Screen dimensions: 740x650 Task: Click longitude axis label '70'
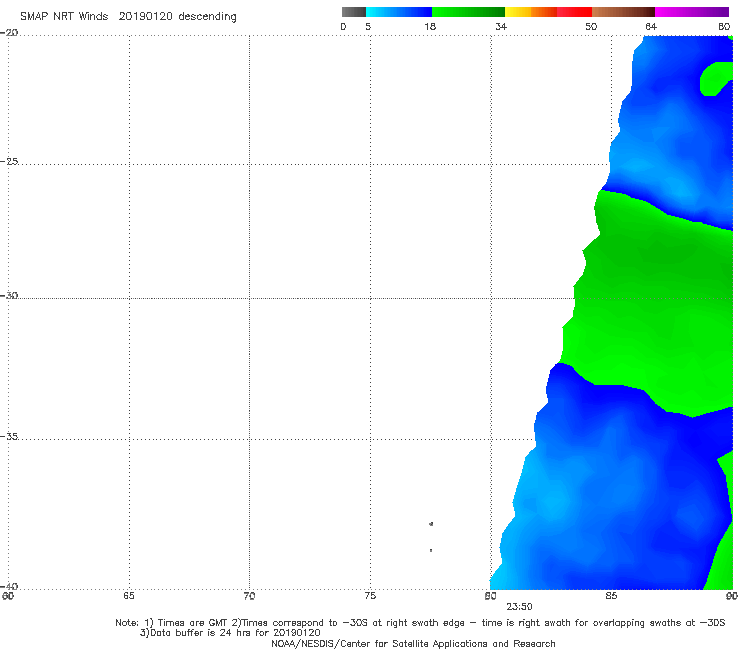tap(249, 596)
